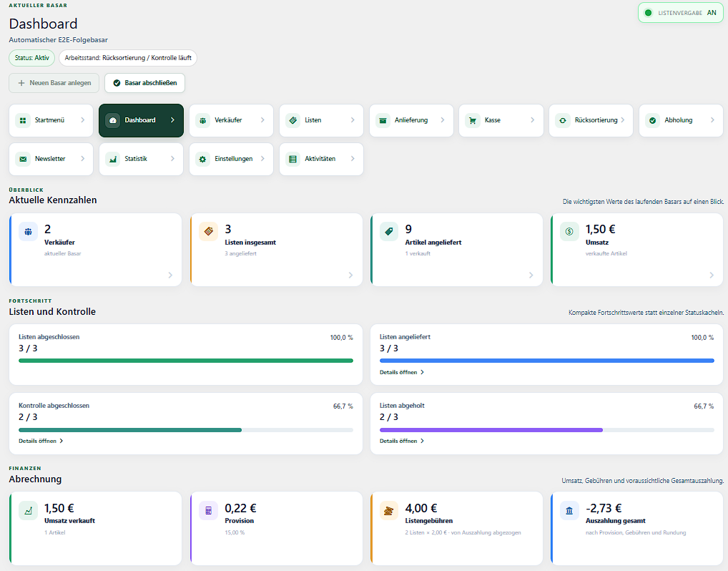Screen dimensions: 728x571
Task: Click the arrow on the '2 Verkäufer' card
Action: pos(170,275)
